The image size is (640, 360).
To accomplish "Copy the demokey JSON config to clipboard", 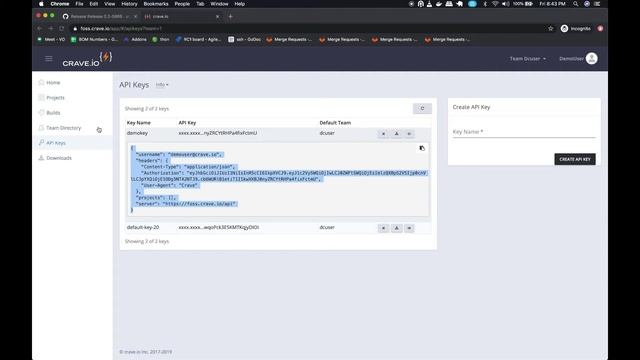I will [422, 148].
